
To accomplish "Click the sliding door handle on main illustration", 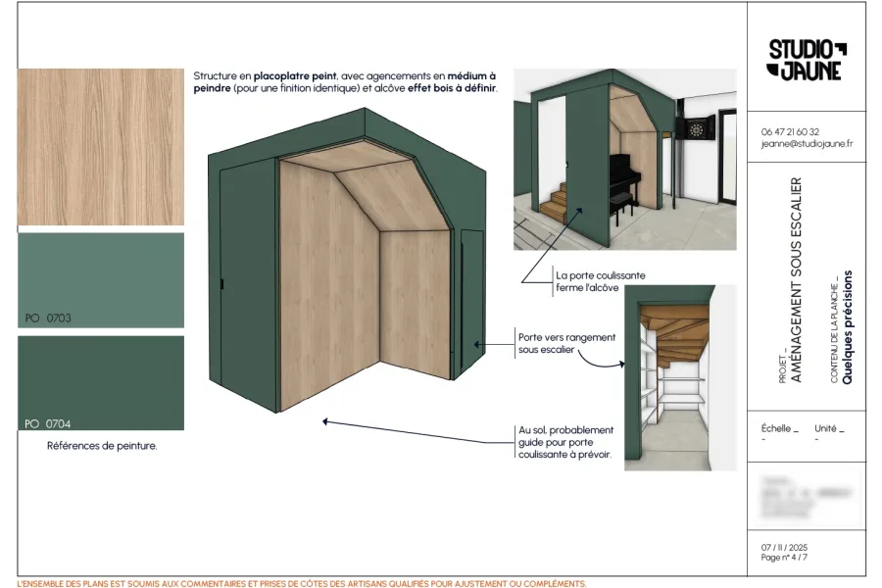I will point(223,284).
